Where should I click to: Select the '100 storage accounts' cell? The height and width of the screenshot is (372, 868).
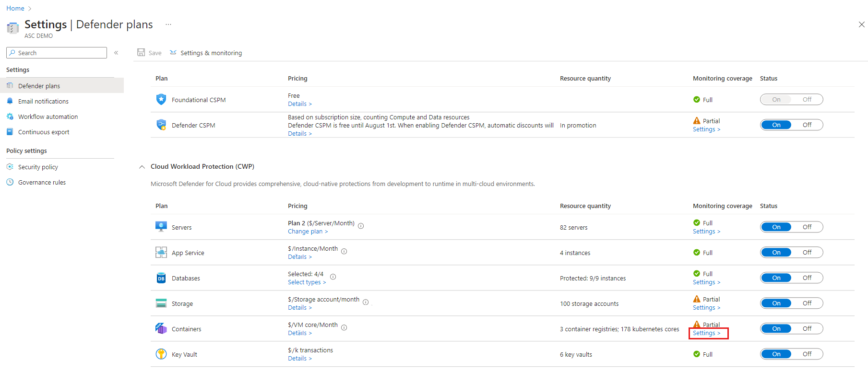pos(589,304)
